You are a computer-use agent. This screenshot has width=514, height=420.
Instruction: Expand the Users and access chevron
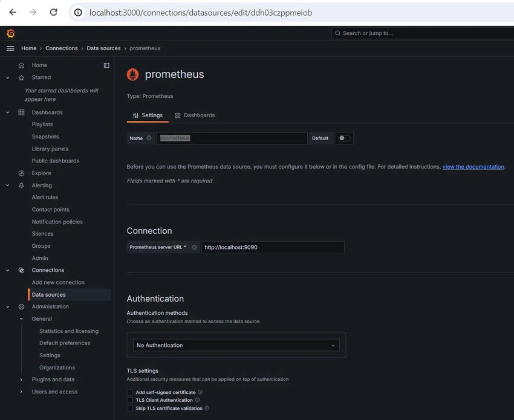click(21, 392)
